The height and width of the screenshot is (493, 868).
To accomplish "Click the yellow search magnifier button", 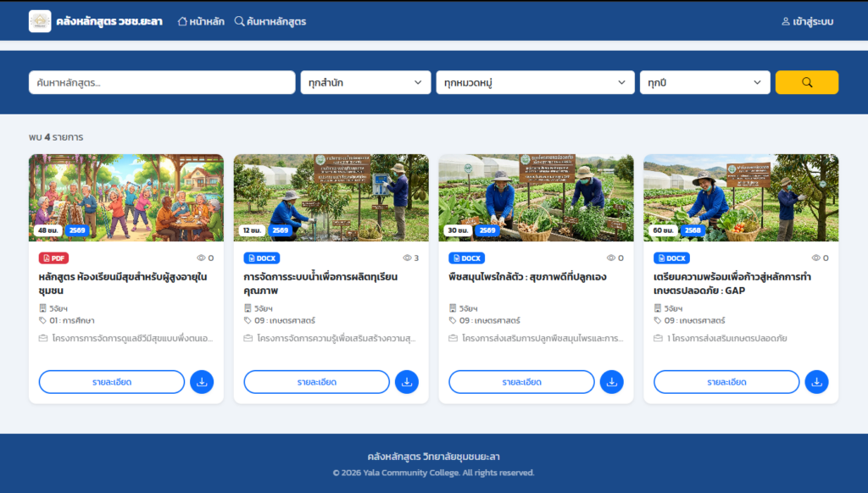I will pos(807,82).
